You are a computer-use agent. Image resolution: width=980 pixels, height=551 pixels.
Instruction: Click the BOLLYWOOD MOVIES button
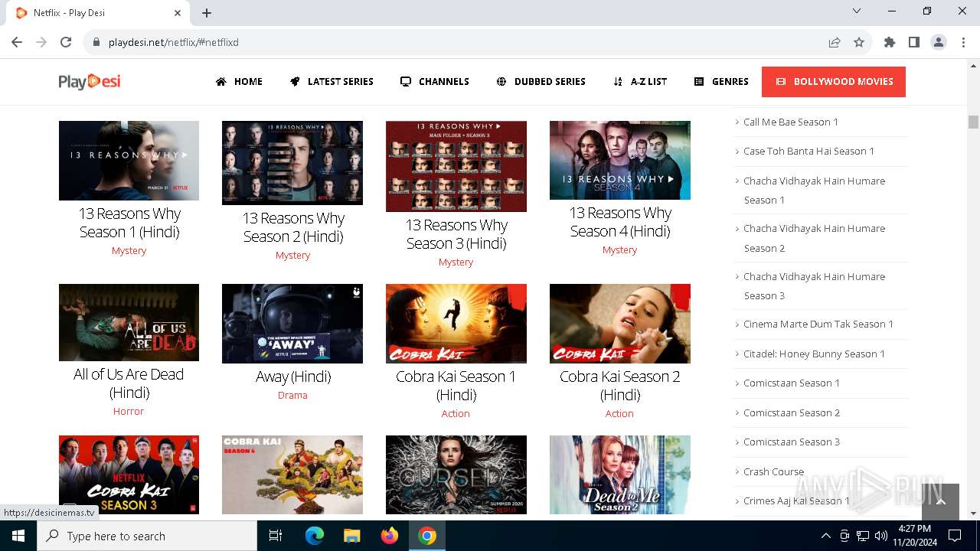point(834,82)
